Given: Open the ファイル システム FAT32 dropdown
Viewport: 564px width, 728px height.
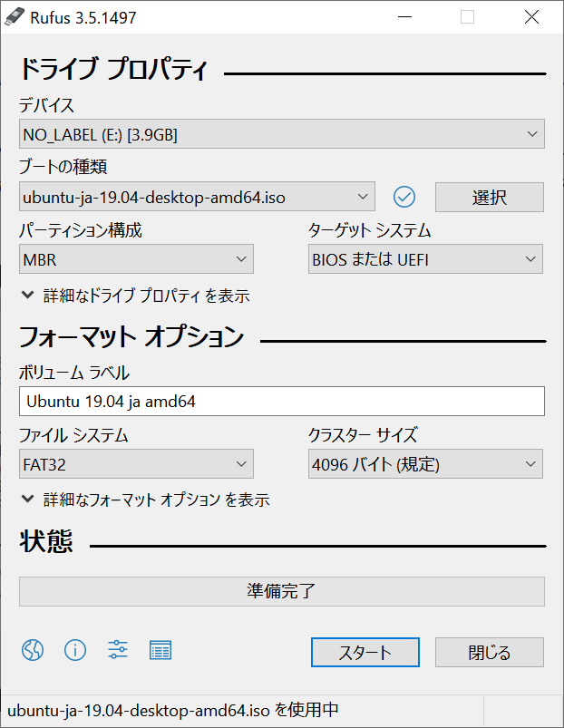Looking at the screenshot, I should [x=136, y=464].
